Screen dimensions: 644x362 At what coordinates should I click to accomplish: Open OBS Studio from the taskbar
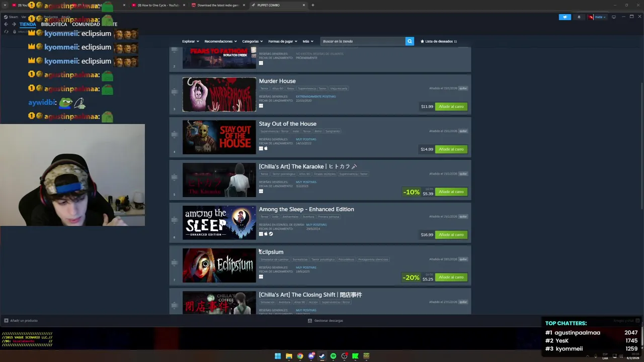click(344, 356)
